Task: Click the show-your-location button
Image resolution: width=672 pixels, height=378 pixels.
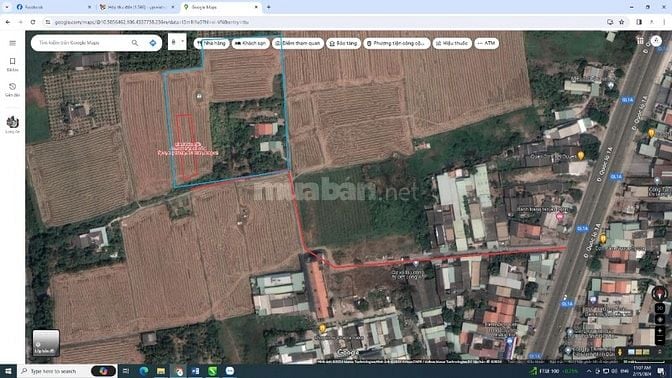Action: tap(660, 320)
